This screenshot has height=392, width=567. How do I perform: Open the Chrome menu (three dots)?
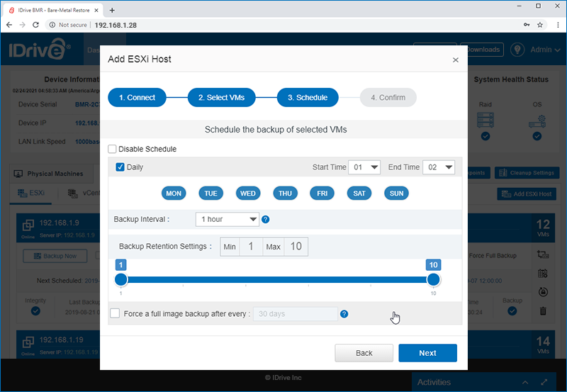pos(558,25)
